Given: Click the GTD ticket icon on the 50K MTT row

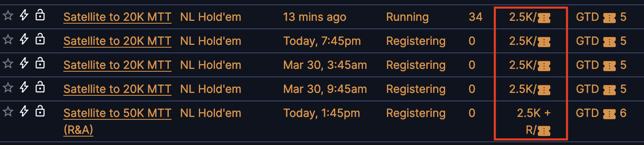Looking at the screenshot, I should [609, 114].
